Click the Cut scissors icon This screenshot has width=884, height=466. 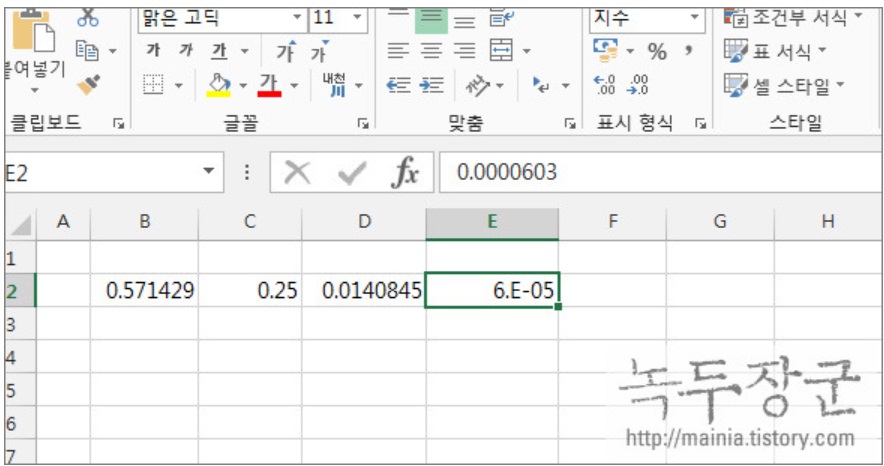click(x=87, y=17)
